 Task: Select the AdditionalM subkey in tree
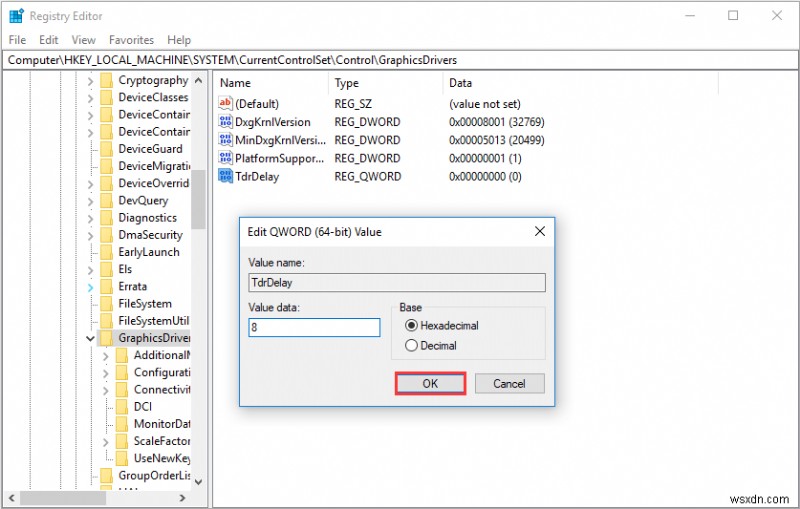[162, 355]
